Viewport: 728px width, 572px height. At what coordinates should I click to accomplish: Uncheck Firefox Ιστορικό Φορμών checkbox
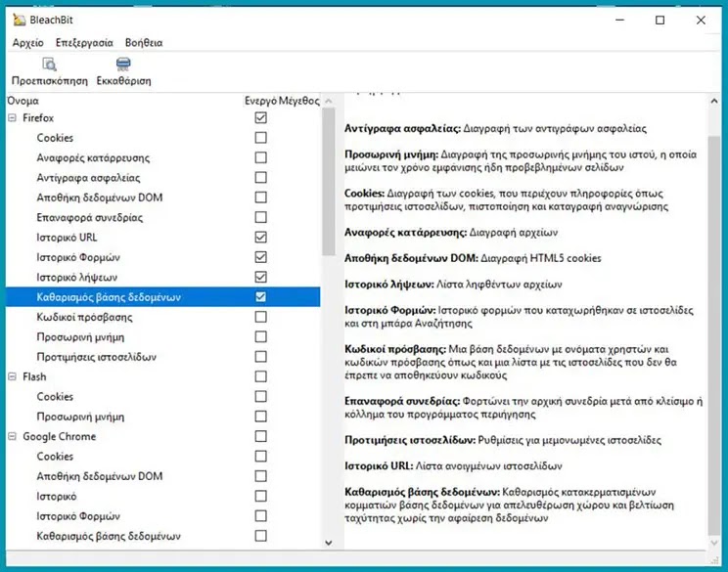click(x=261, y=257)
